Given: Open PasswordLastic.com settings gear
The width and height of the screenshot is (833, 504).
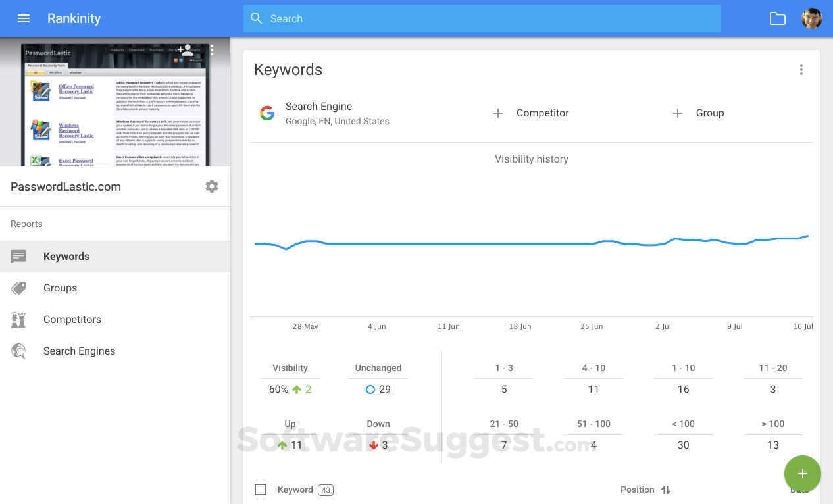Looking at the screenshot, I should [212, 186].
